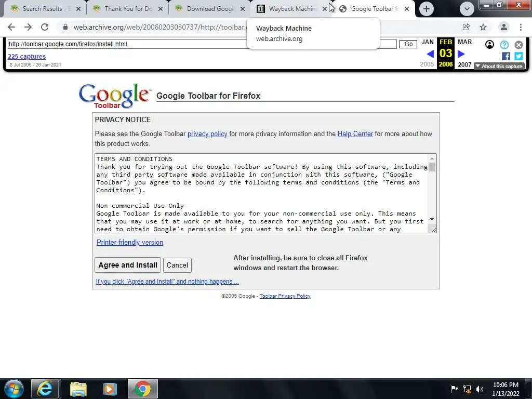Click the Chrome address bar URL

coord(159,27)
